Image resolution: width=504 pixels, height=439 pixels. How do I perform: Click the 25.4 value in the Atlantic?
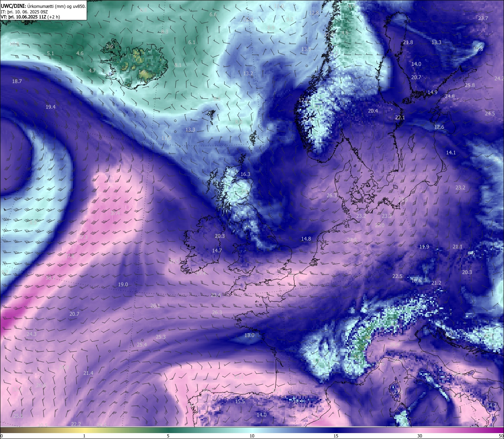pyautogui.click(x=142, y=345)
